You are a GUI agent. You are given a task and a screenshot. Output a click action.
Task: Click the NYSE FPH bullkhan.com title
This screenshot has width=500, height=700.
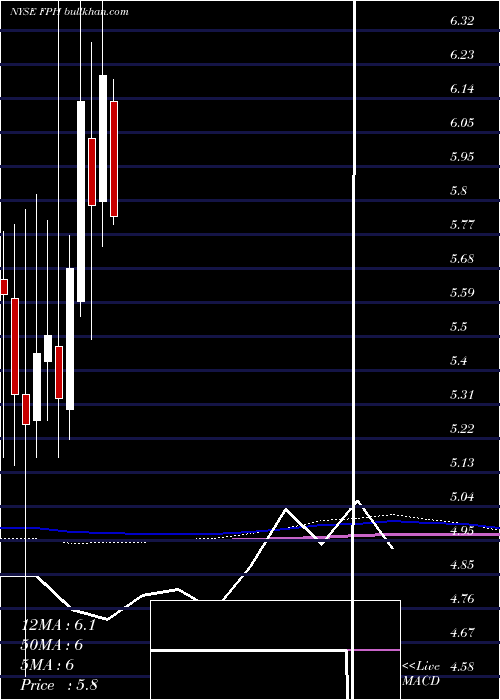(69, 11)
